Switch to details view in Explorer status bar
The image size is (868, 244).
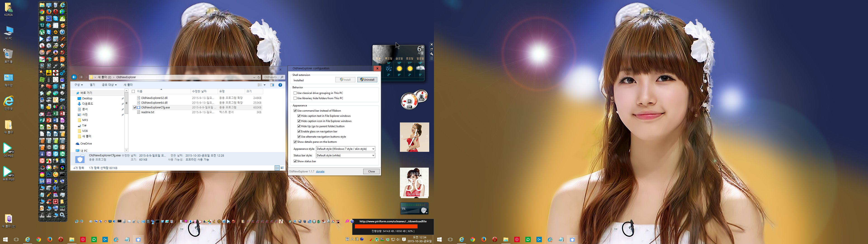(277, 168)
